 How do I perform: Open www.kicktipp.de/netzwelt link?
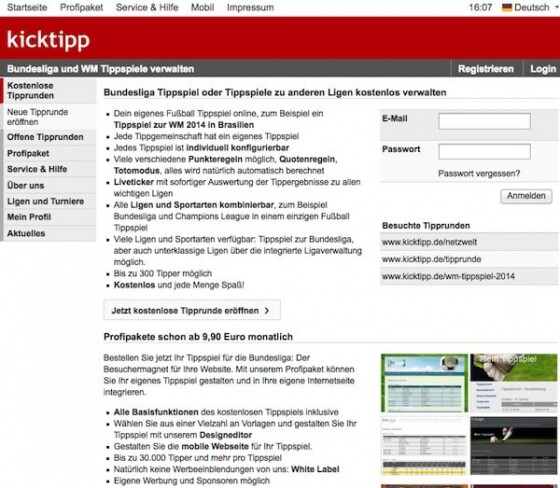coord(429,242)
